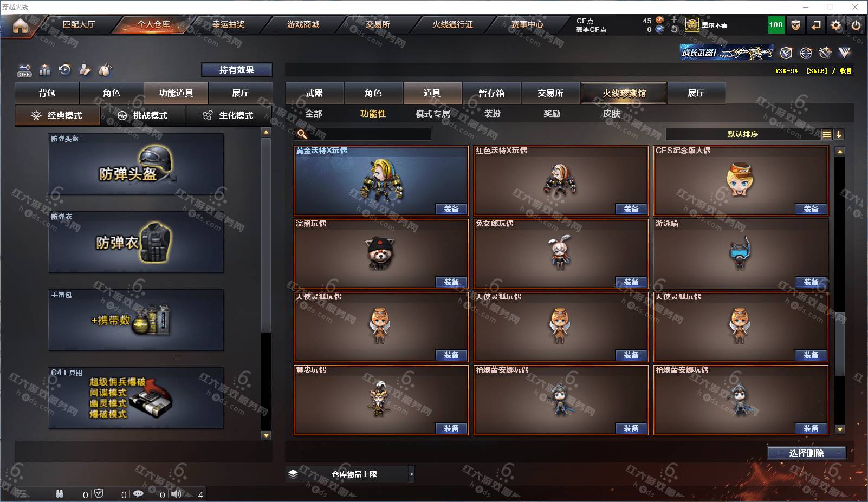Click the orange return arrow icon
The image size is (868, 502).
pos(816,25)
